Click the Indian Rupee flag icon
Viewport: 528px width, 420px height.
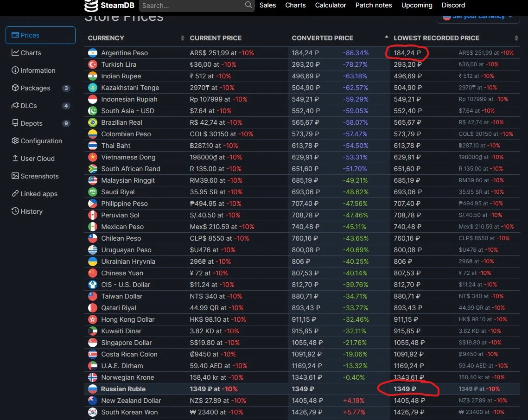pyautogui.click(x=93, y=76)
